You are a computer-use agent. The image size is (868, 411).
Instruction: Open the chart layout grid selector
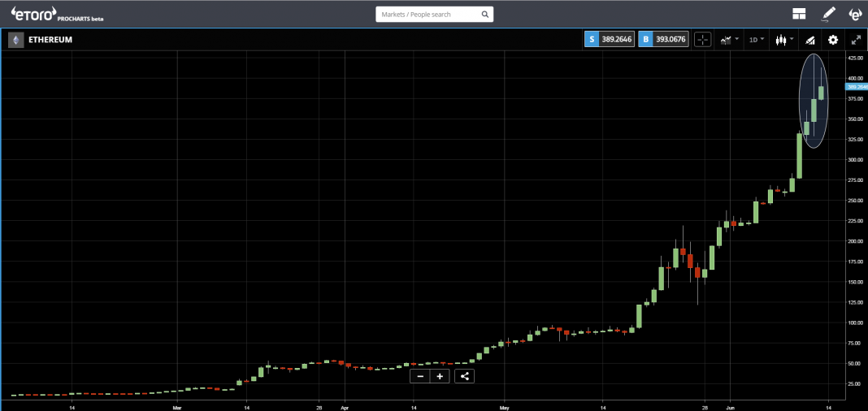pyautogui.click(x=799, y=14)
